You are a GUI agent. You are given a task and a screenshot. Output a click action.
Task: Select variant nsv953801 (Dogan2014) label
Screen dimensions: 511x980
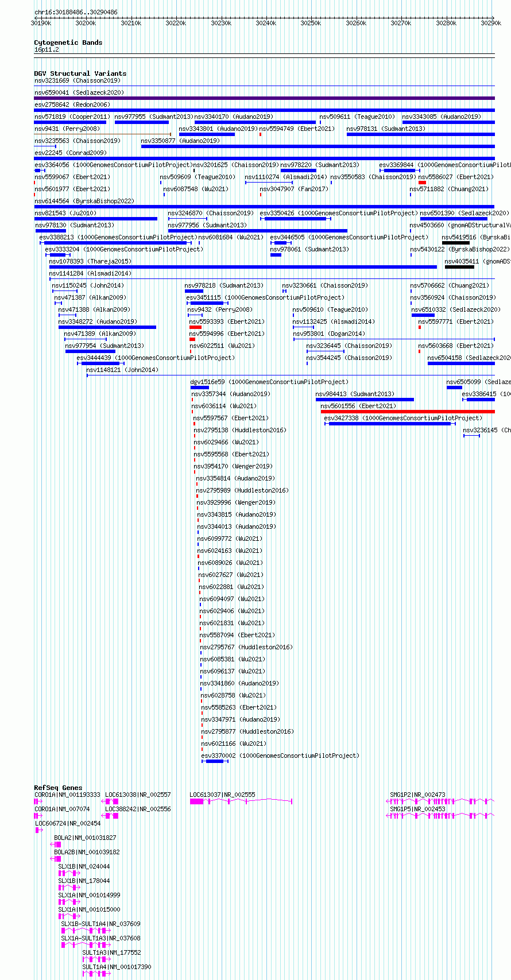point(329,334)
